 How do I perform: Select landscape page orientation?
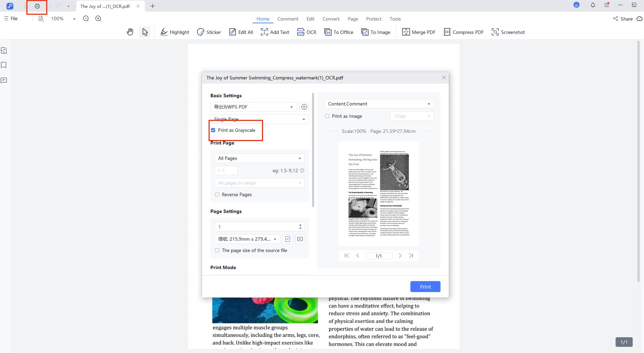click(x=300, y=239)
